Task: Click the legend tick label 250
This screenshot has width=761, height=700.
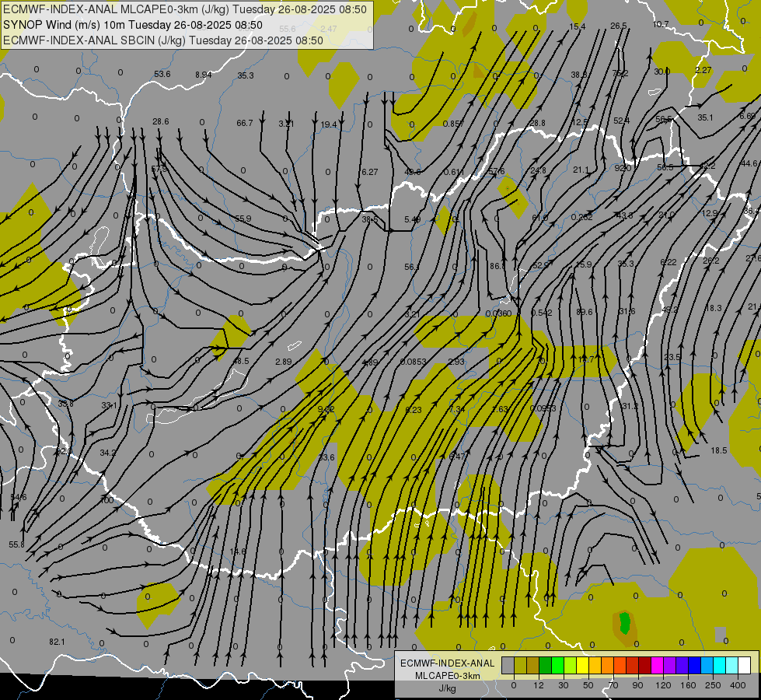Action: click(713, 685)
